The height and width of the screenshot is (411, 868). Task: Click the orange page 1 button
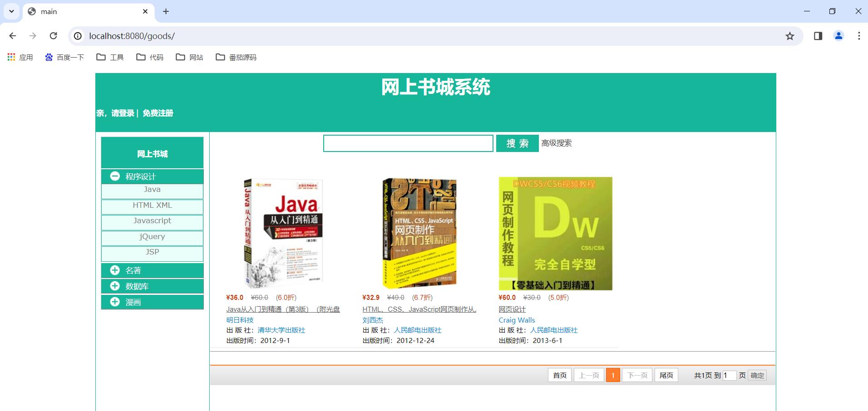(613, 375)
